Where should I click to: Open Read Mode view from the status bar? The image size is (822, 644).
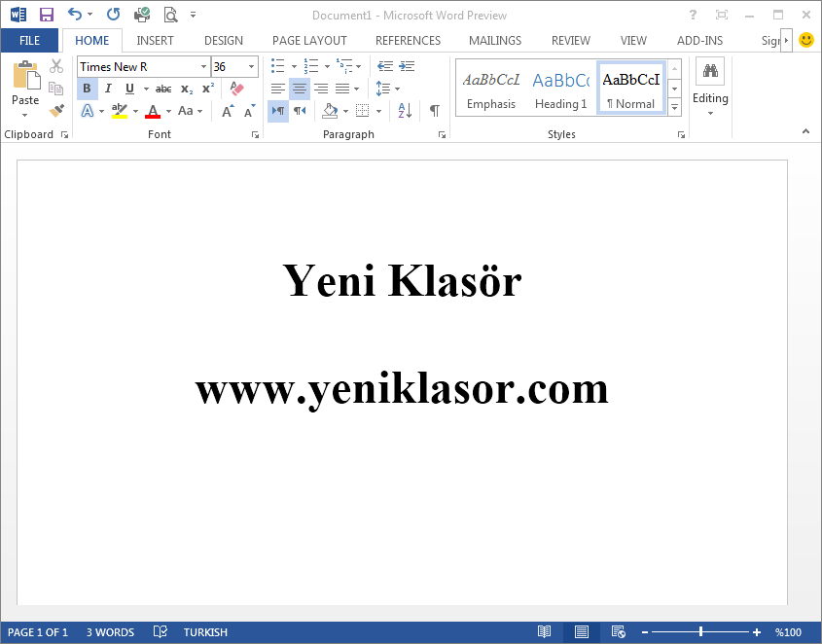point(545,632)
